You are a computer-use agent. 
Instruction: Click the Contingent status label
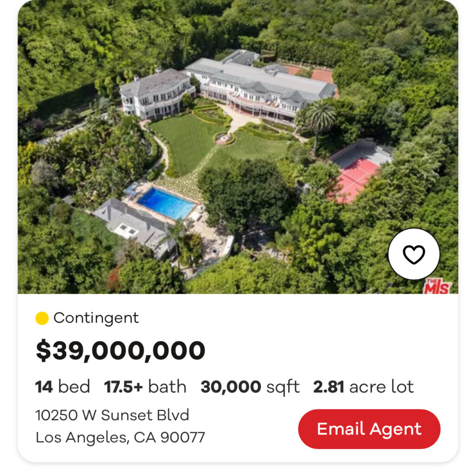[96, 318]
